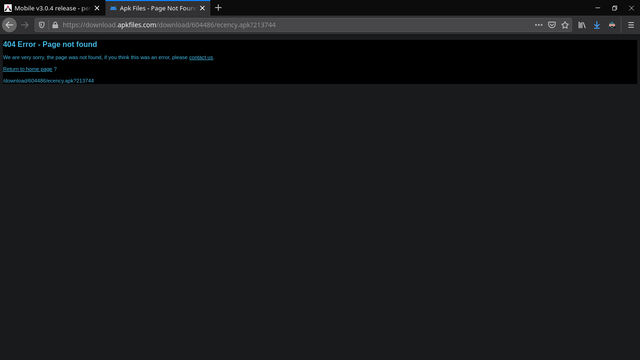
Task: Open the page actions three-dot menu
Action: pos(538,25)
